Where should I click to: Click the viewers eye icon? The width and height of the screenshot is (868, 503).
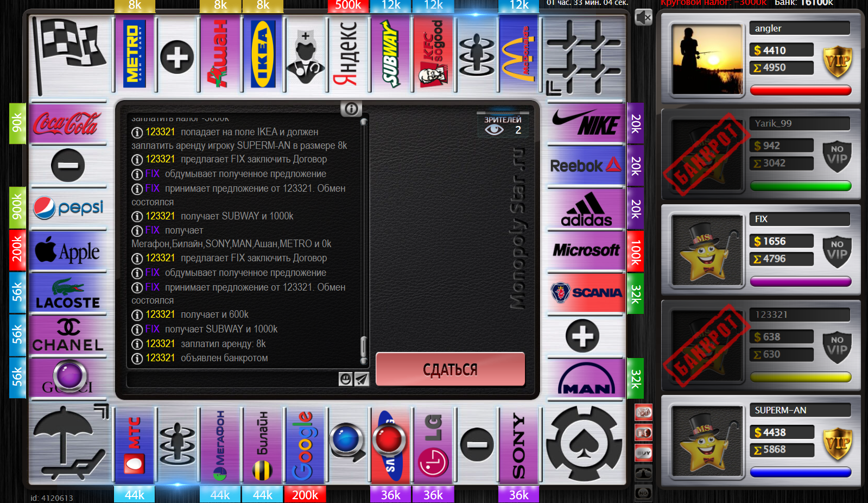(x=494, y=130)
